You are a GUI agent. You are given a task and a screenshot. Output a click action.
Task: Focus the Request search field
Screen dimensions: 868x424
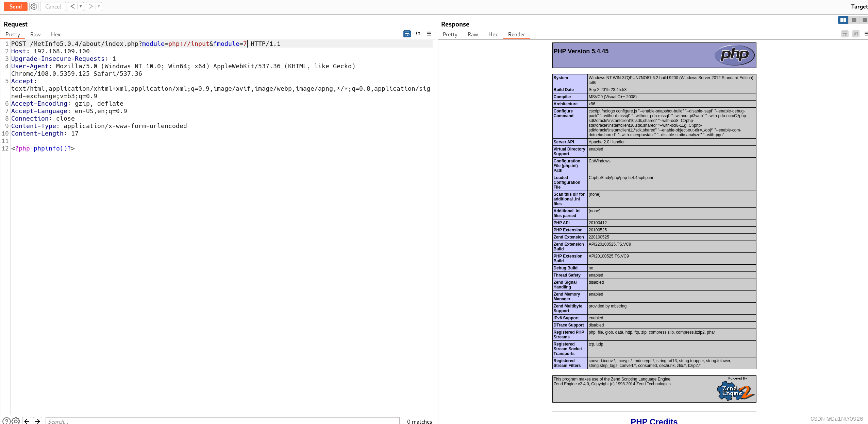tap(222, 421)
